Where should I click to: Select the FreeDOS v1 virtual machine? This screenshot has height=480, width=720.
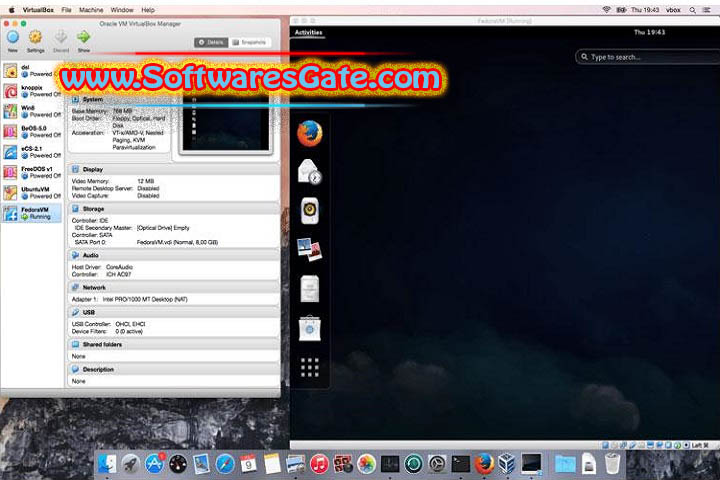[x=32, y=172]
